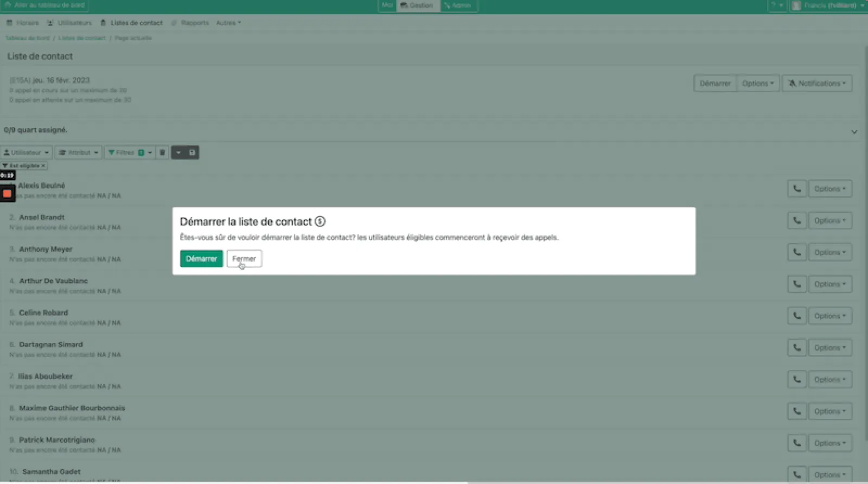Open the Utilisateur filter dropdown
The image size is (868, 484).
[x=26, y=152]
